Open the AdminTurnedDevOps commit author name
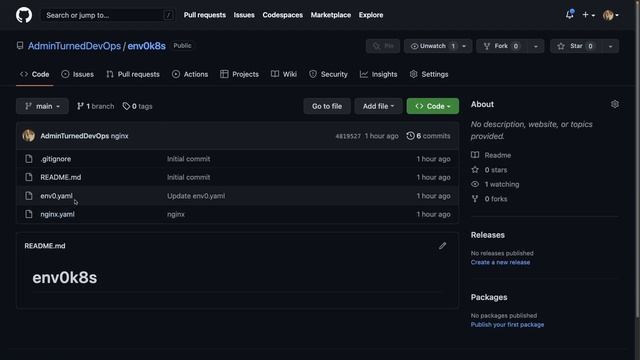Image resolution: width=640 pixels, height=360 pixels. click(75, 136)
